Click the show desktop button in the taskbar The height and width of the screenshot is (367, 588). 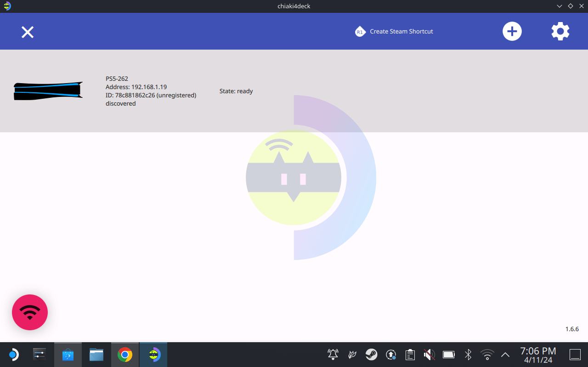[x=575, y=355]
